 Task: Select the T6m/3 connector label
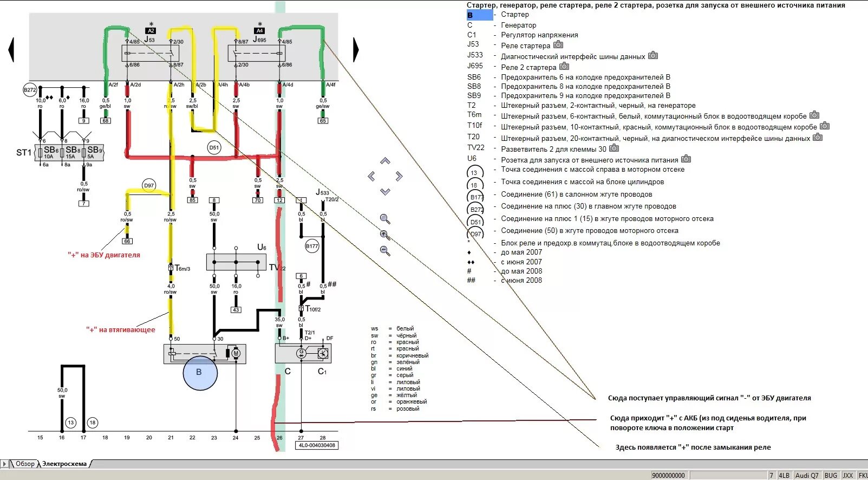(x=182, y=268)
